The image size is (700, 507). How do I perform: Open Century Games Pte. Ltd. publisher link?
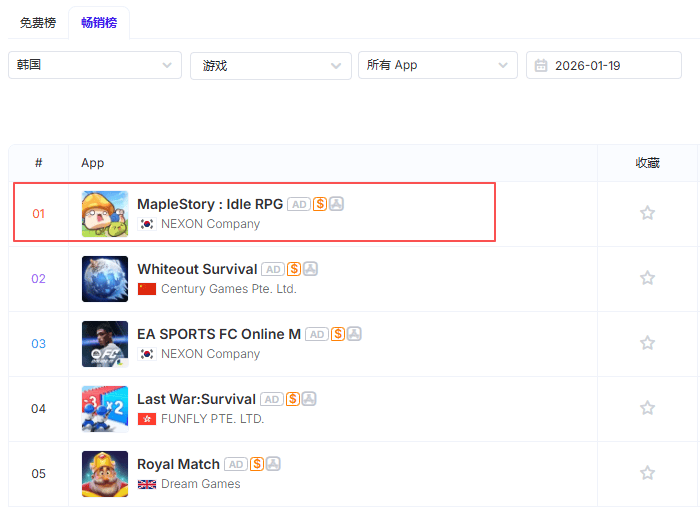[228, 289]
